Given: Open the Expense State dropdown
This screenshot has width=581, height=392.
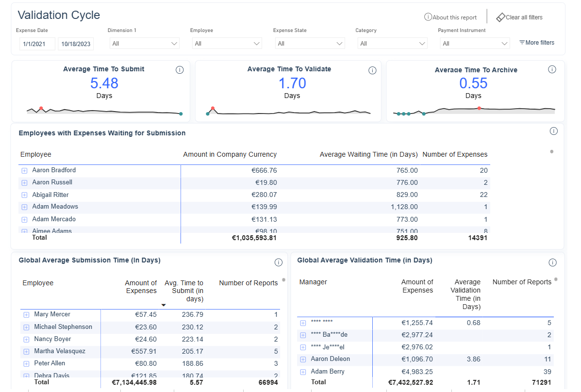Looking at the screenshot, I should coord(310,43).
